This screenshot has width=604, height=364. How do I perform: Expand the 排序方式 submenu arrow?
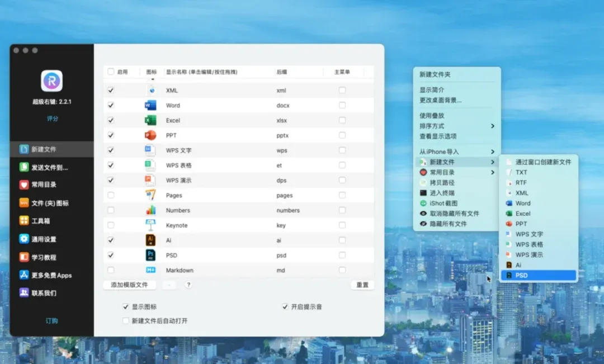coord(493,126)
